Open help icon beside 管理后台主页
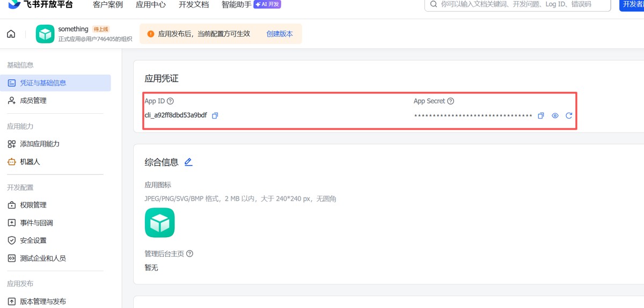The width and height of the screenshot is (644, 308). pyautogui.click(x=189, y=254)
